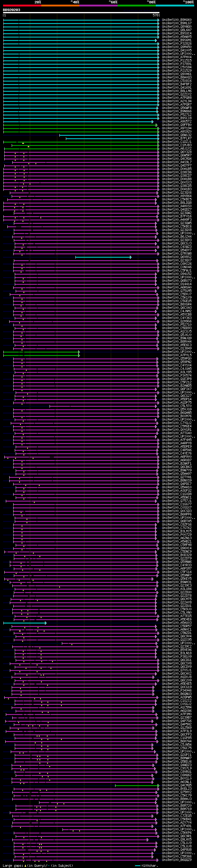Click hit label UniRef100_Q0V1R1
Image resolution: width=197 pixels, height=868 pixels.
[x=177, y=430]
